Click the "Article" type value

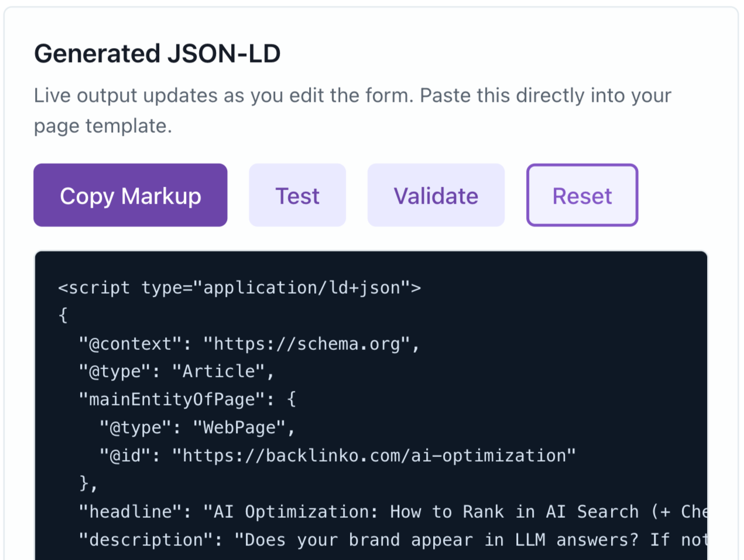click(x=219, y=372)
